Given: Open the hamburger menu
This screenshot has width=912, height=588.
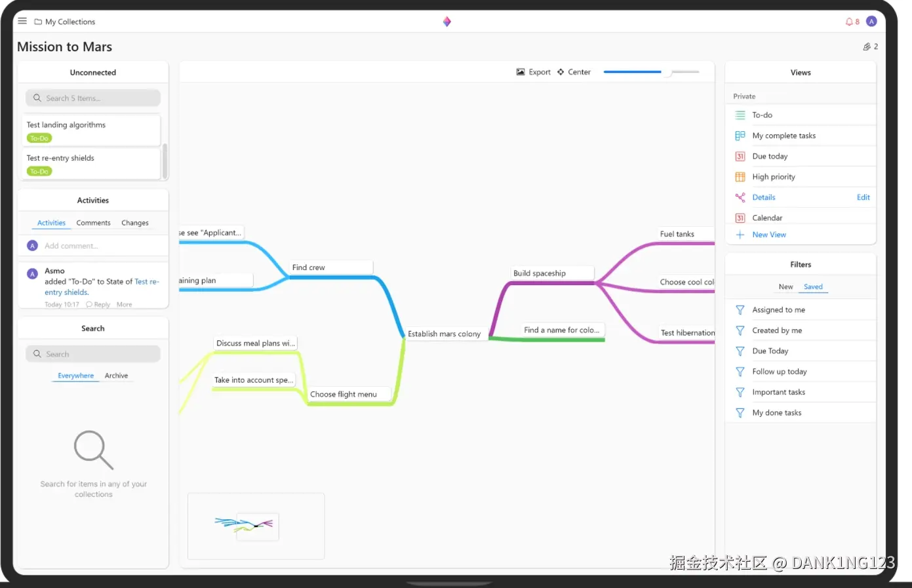Looking at the screenshot, I should 22,20.
